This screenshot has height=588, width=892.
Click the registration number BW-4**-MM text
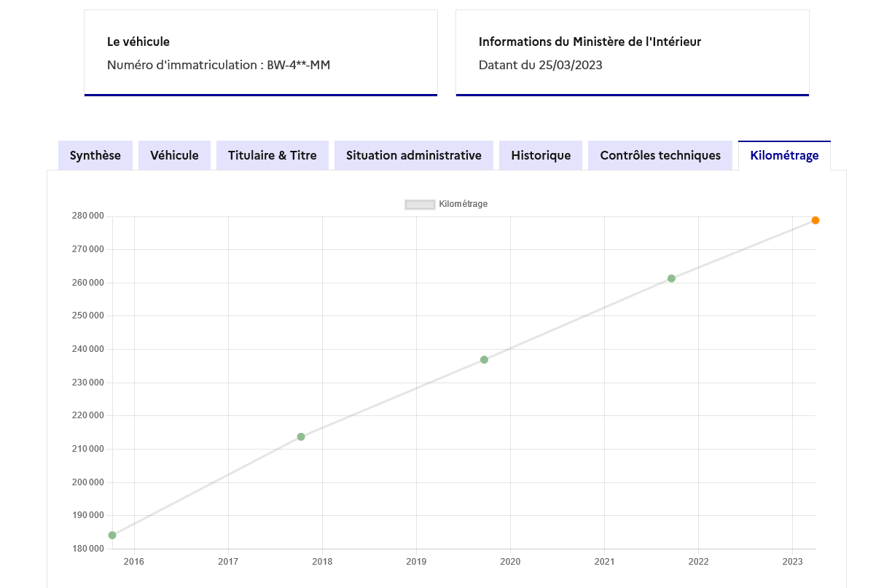[298, 65]
